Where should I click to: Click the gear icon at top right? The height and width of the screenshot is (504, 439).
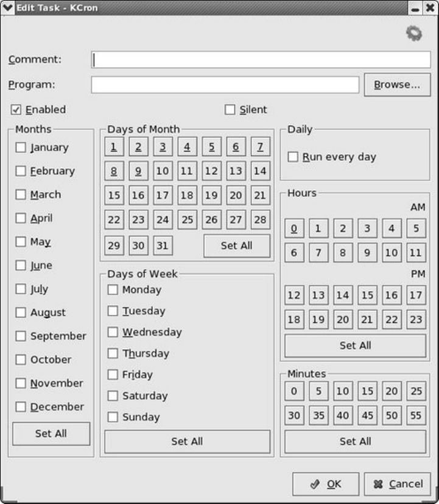coord(414,34)
